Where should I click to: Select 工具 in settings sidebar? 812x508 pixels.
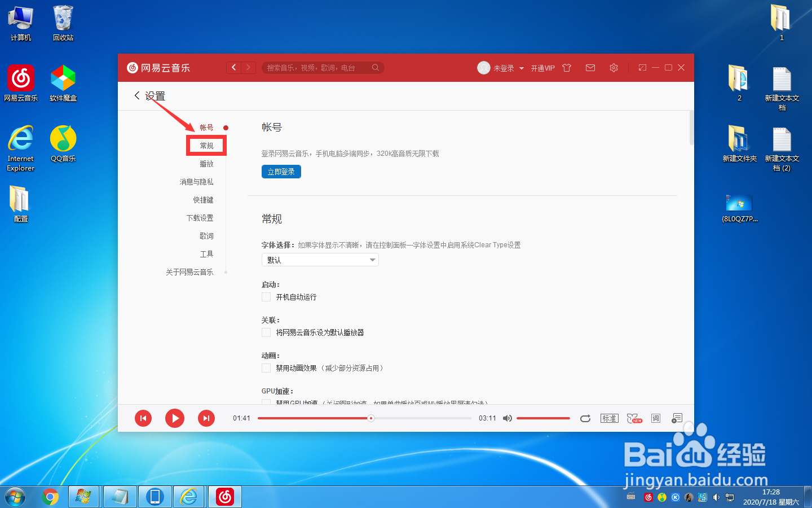(206, 254)
